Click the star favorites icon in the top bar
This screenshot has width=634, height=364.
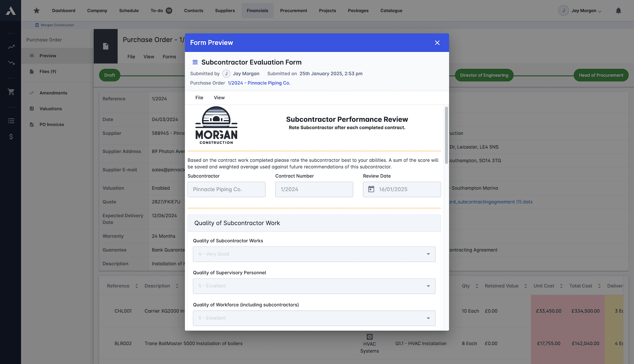click(x=36, y=11)
